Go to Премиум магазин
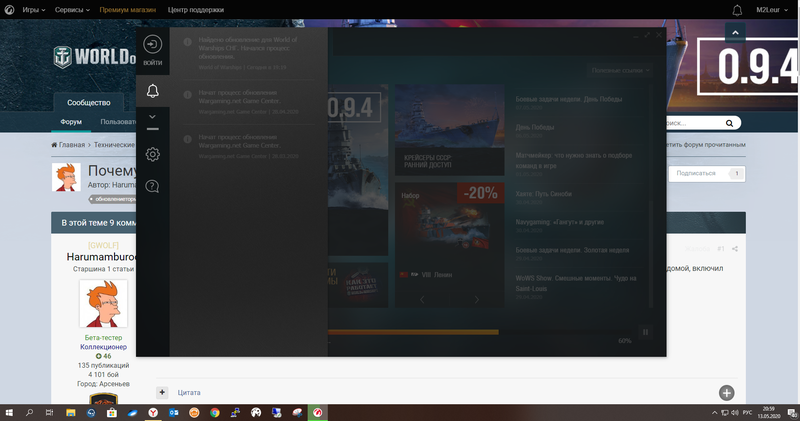The width and height of the screenshot is (800, 421). tap(128, 10)
